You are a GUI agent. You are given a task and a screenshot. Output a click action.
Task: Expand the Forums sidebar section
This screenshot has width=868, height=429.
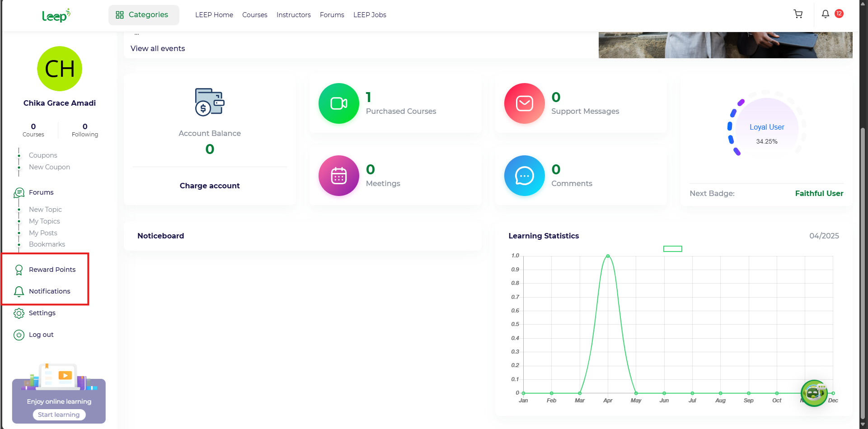point(41,192)
